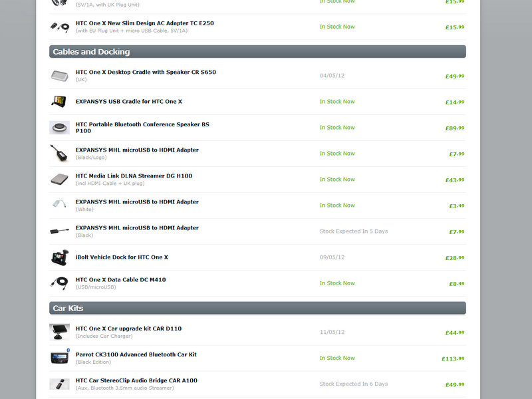Open HTC Media Link DLNA Streamer DG H100
Viewport: 532px width, 399px height.
pos(134,176)
